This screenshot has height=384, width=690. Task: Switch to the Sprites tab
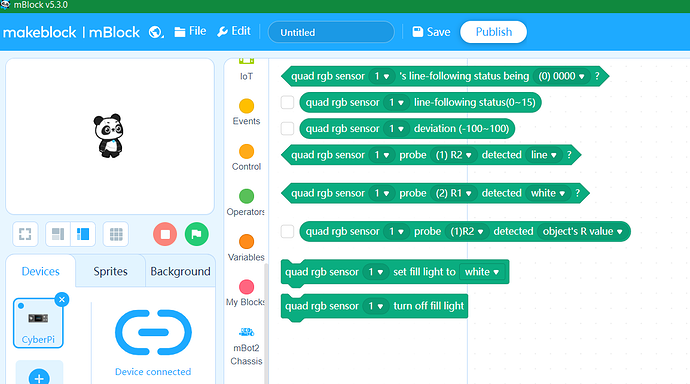(x=110, y=271)
